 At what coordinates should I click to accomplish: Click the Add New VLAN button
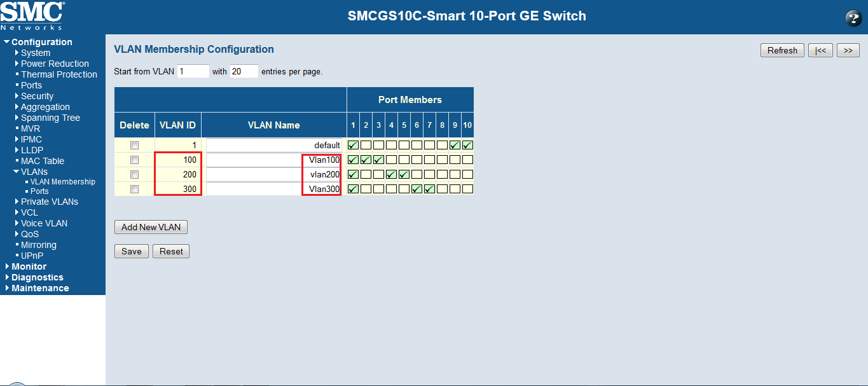coord(151,227)
